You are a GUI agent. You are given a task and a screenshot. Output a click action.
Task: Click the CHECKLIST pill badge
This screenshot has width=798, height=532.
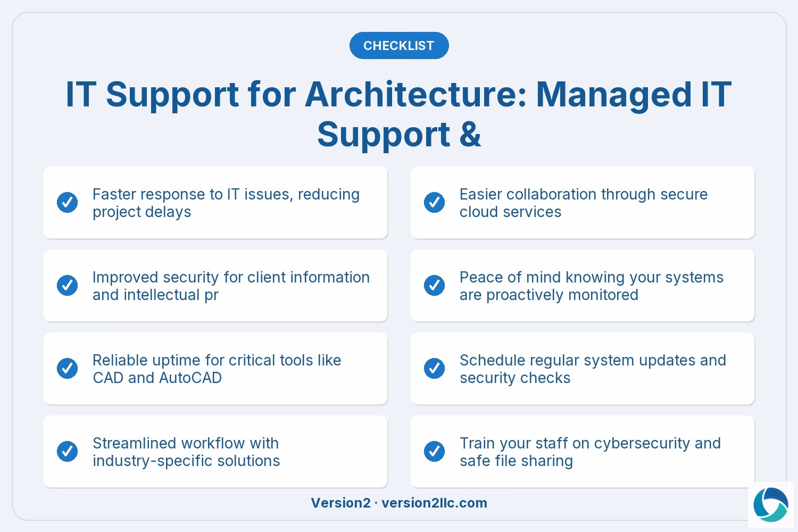399,46
